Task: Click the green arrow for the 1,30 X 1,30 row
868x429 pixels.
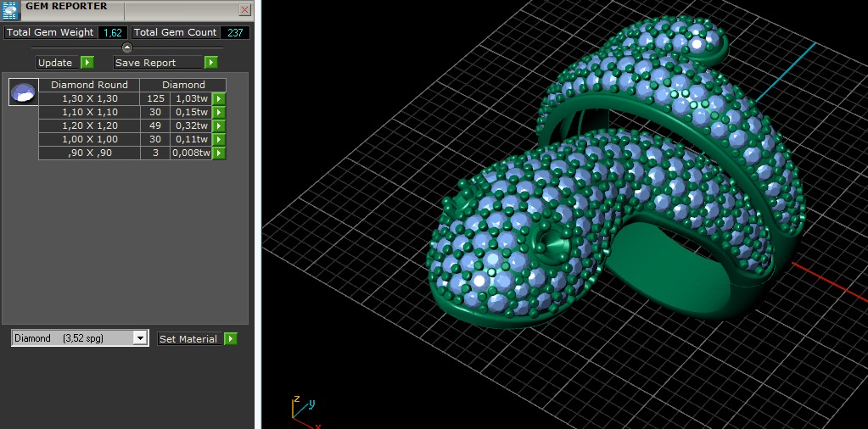Action: (219, 98)
